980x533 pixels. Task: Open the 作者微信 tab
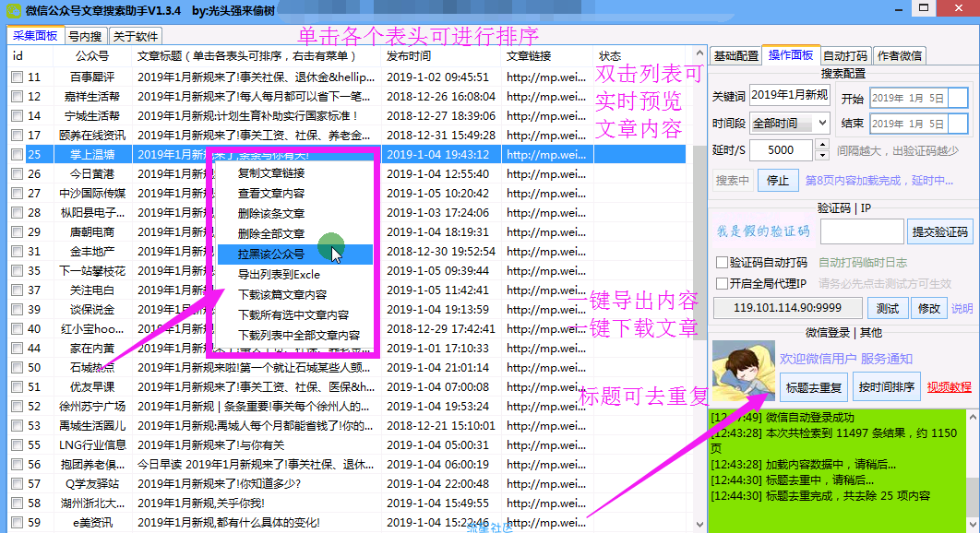[x=900, y=56]
